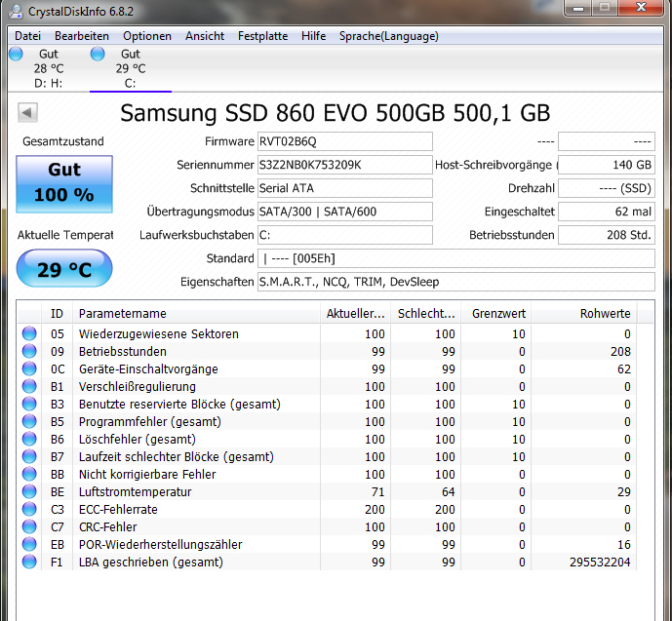
Task: Select the Löschfehler (gesamt) parameter text
Action: tap(138, 439)
